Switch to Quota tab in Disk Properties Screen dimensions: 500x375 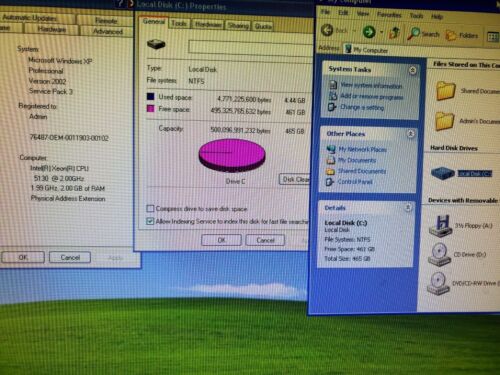[263, 26]
